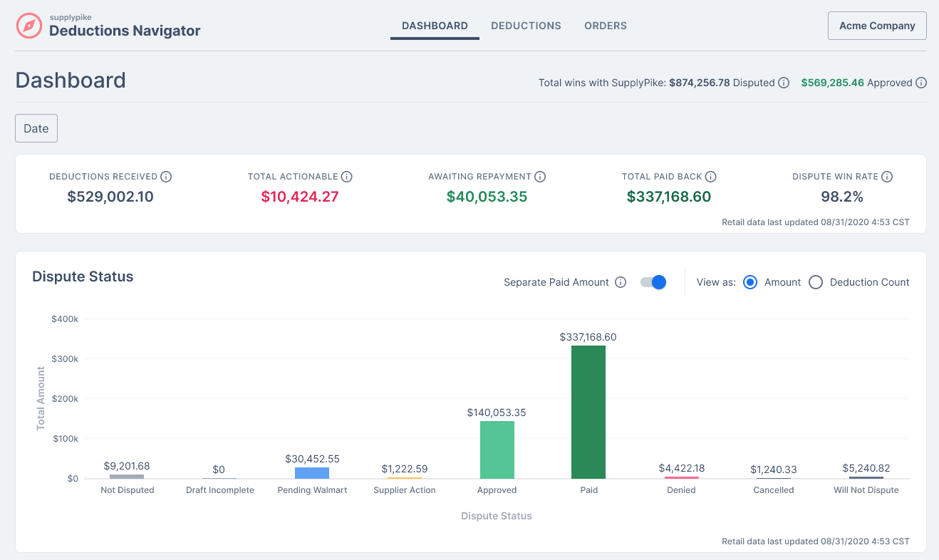This screenshot has width=939, height=560.
Task: Click the SupplyPike compass logo icon
Action: 29,26
